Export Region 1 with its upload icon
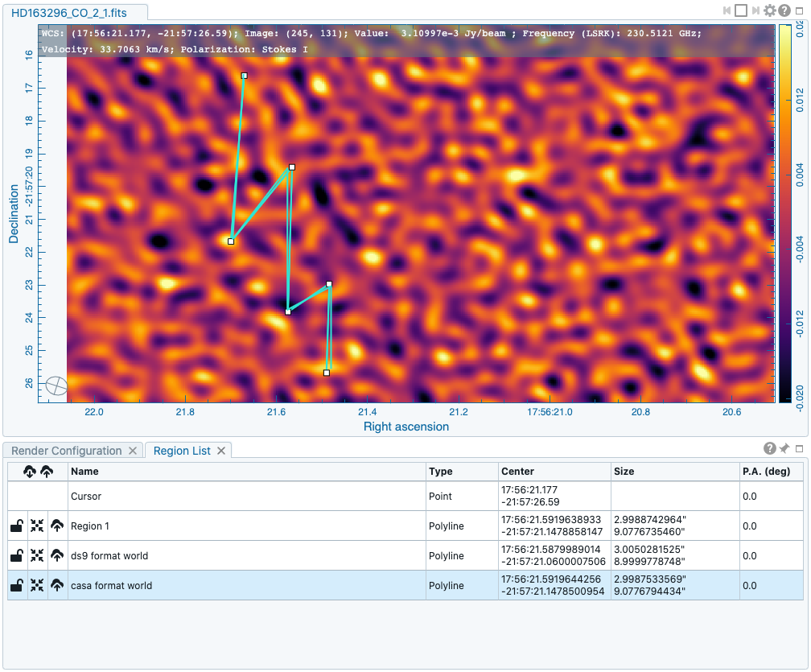 point(57,526)
